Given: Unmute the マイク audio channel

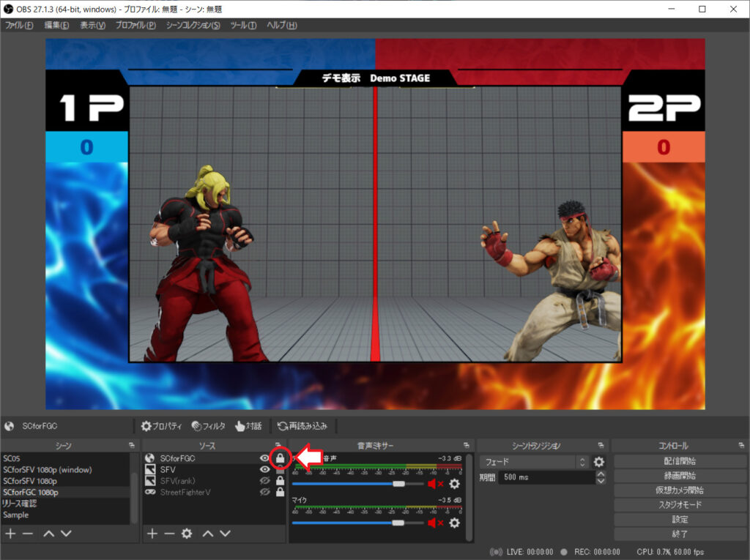Looking at the screenshot, I should pos(435,523).
